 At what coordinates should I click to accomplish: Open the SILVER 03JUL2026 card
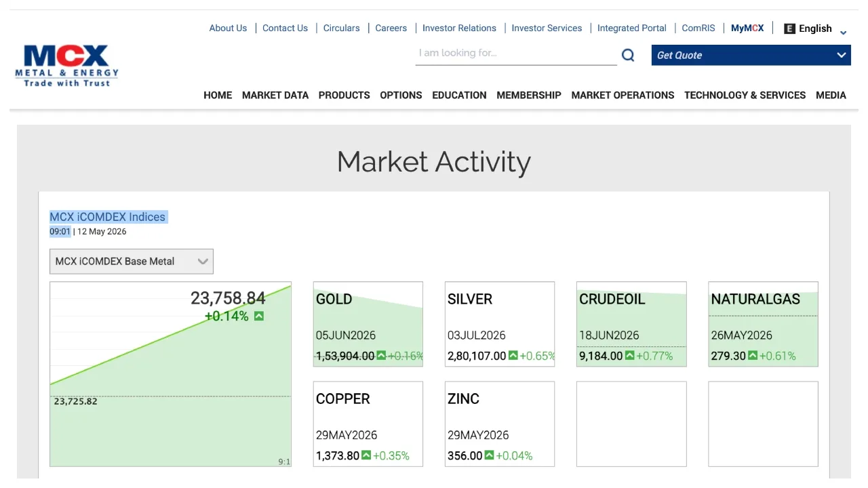point(500,325)
